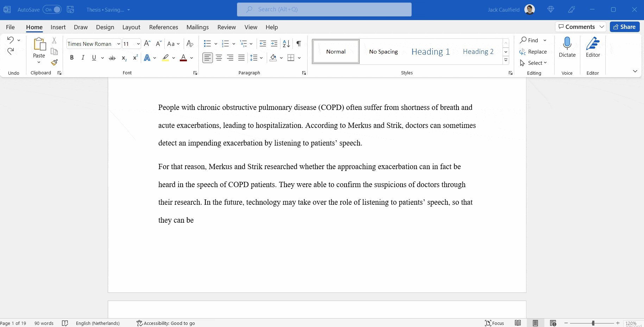Click the Share button
The width and height of the screenshot is (644, 327).
coord(625,27)
